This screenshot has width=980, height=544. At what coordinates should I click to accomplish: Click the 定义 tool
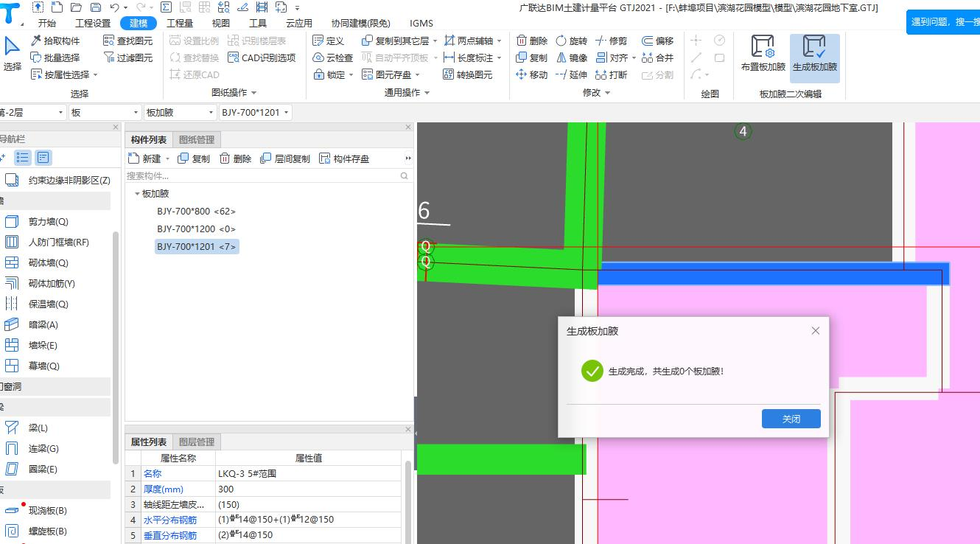pyautogui.click(x=329, y=41)
